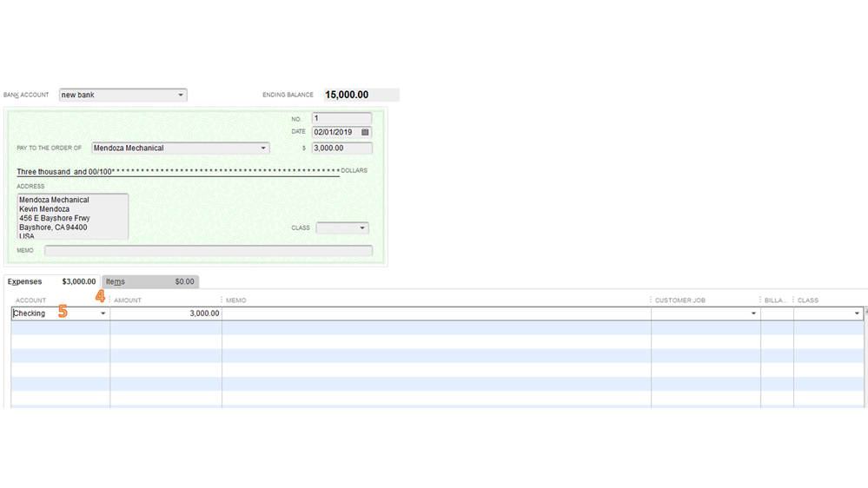Click the check number field

pos(341,118)
